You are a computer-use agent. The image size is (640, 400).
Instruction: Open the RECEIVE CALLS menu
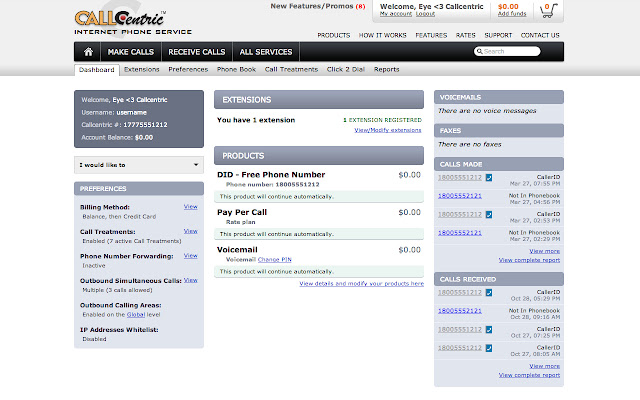[197, 52]
